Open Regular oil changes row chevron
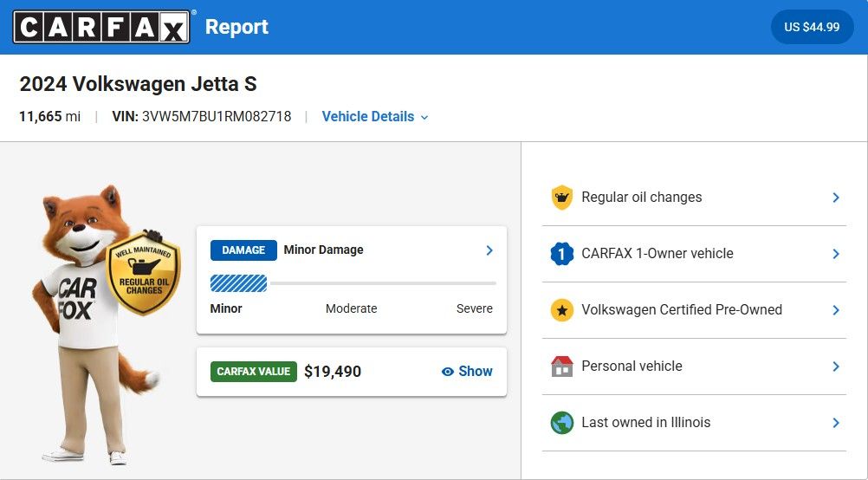 pos(836,198)
